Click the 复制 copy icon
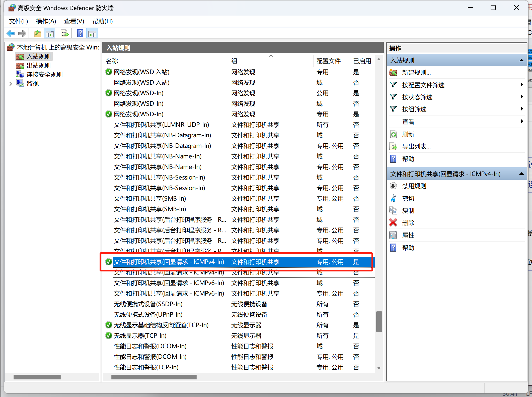This screenshot has width=532, height=397. (x=393, y=210)
